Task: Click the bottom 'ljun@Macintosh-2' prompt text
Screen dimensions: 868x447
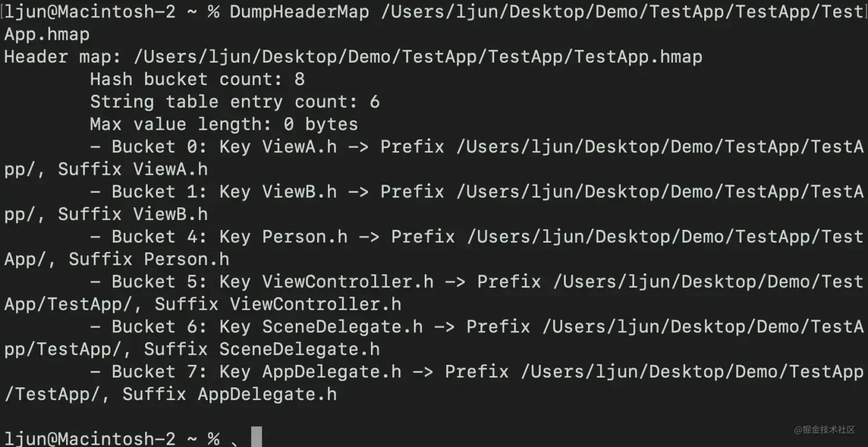Action: (90, 438)
